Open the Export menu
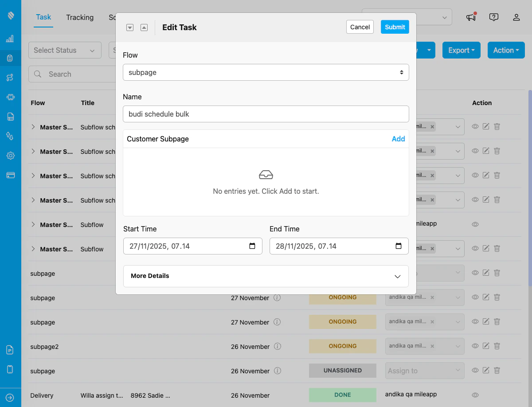 click(x=461, y=50)
